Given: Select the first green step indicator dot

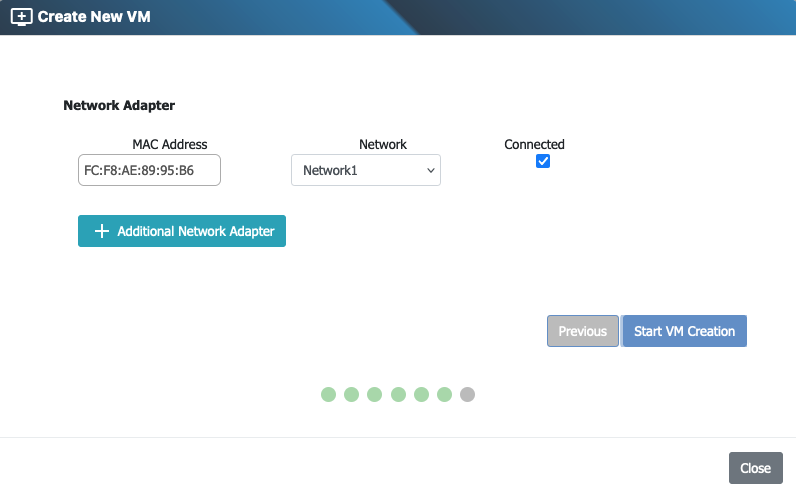Looking at the screenshot, I should click(328, 394).
